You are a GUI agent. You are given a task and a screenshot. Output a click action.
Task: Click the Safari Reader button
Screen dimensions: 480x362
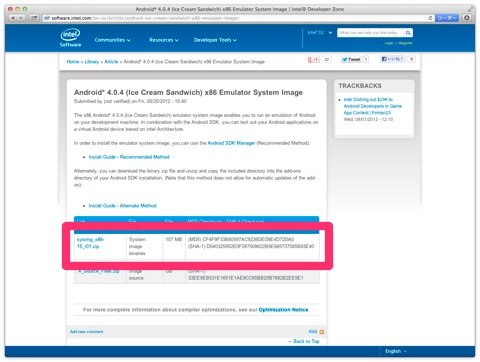point(447,18)
